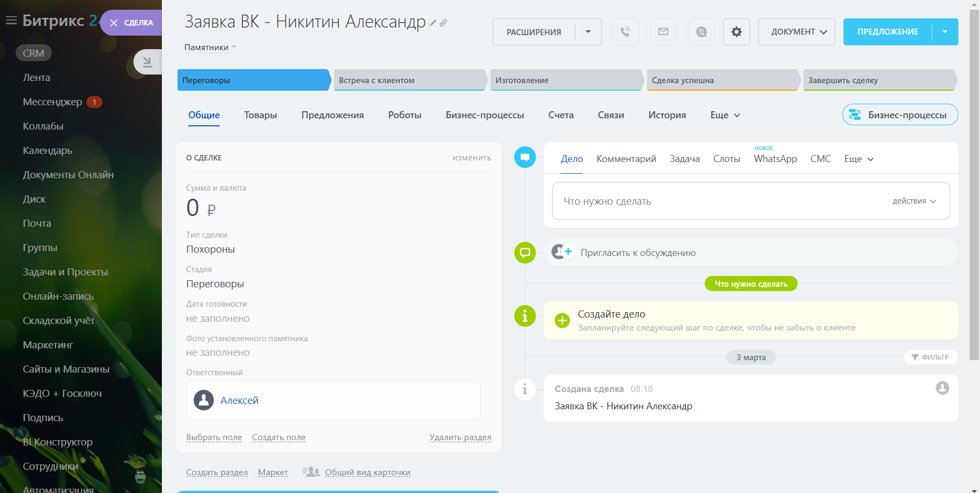Set deal stage to Изготовление
980x493 pixels.
[x=565, y=80]
